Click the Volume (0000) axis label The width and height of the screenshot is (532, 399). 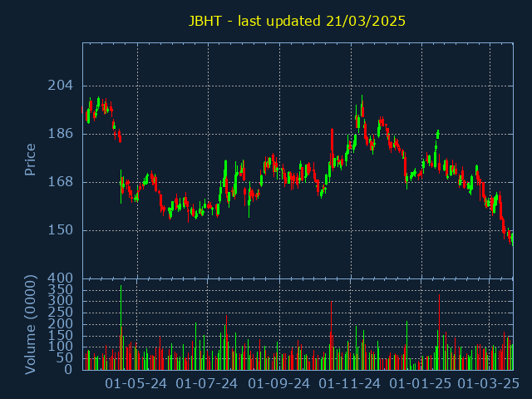click(30, 325)
